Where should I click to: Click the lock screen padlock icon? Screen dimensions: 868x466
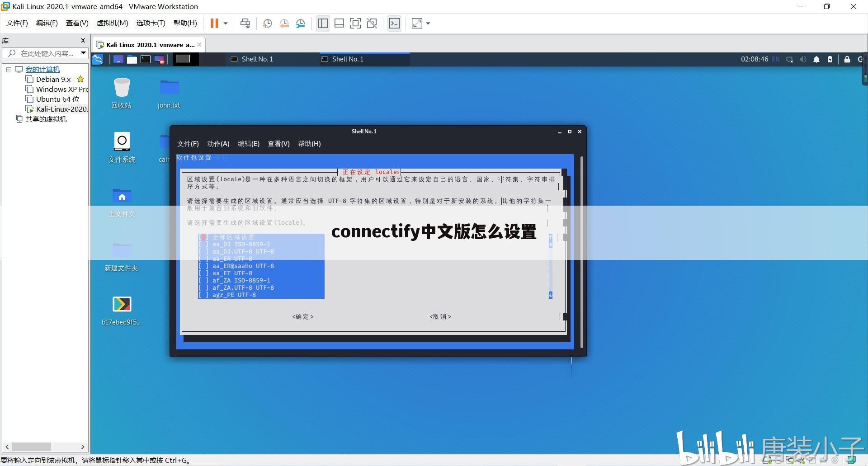(x=847, y=59)
